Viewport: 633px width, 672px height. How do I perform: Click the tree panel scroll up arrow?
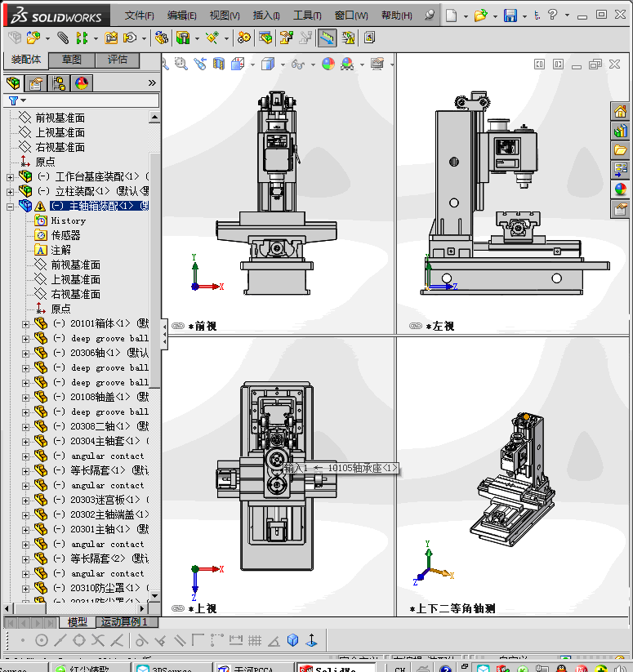(154, 117)
